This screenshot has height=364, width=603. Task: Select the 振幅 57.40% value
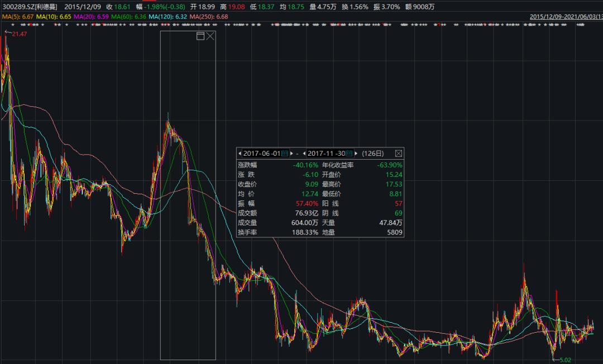[x=307, y=203]
